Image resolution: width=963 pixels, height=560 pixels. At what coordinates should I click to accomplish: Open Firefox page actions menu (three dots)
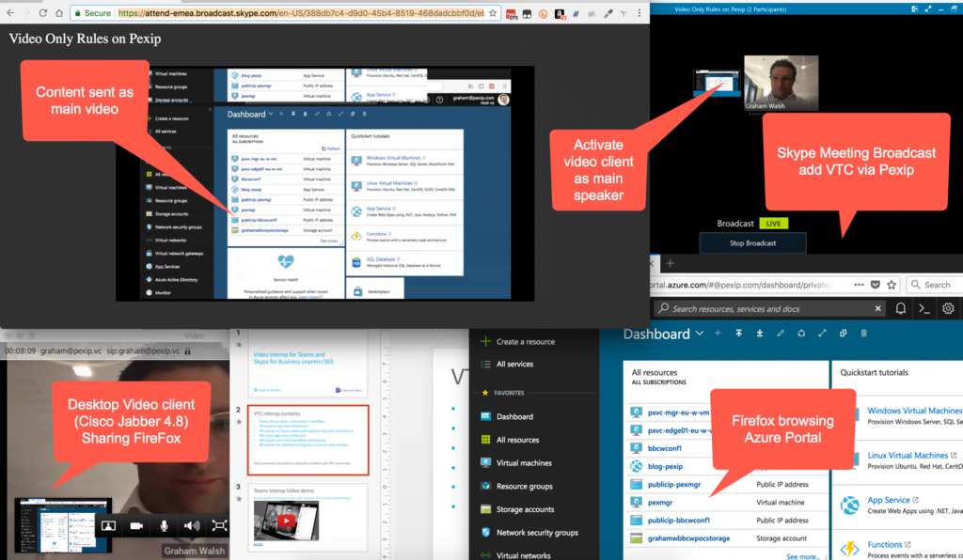[859, 285]
